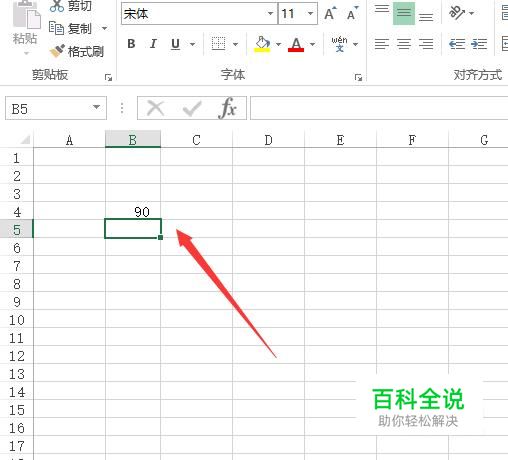Click the Cut (剪切) scissors button
508x460 pixels.
(x=70, y=5)
